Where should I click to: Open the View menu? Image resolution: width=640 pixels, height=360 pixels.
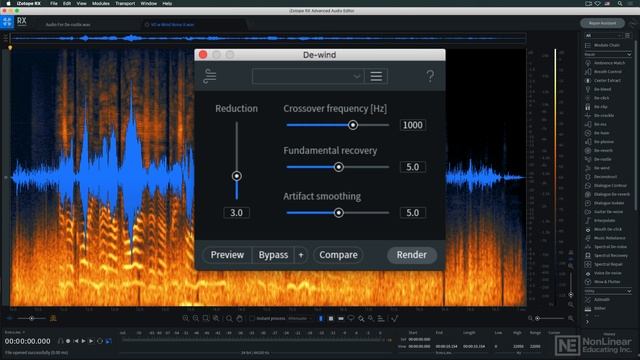[82, 3]
